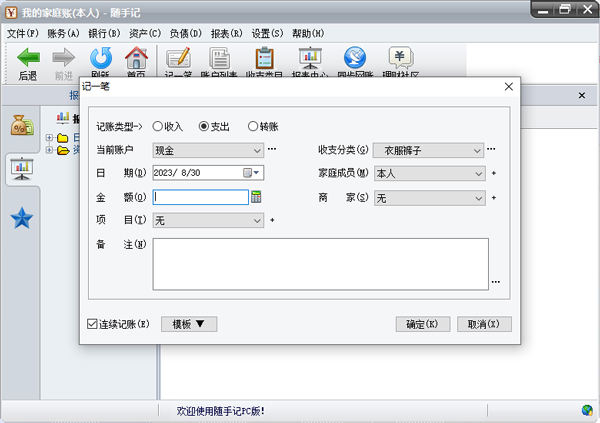Open the 资产(C) menu

(x=145, y=34)
